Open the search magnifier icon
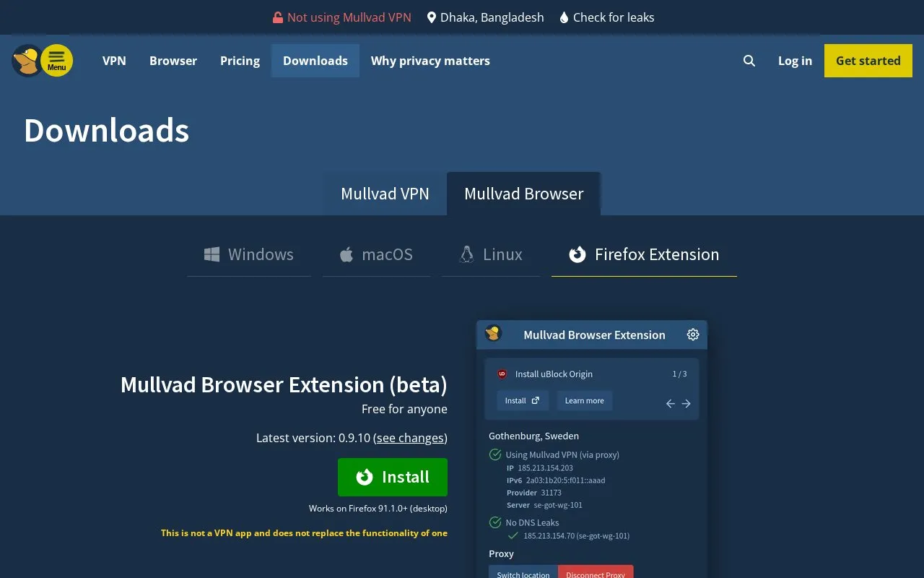Viewport: 924px width, 578px height. tap(749, 61)
